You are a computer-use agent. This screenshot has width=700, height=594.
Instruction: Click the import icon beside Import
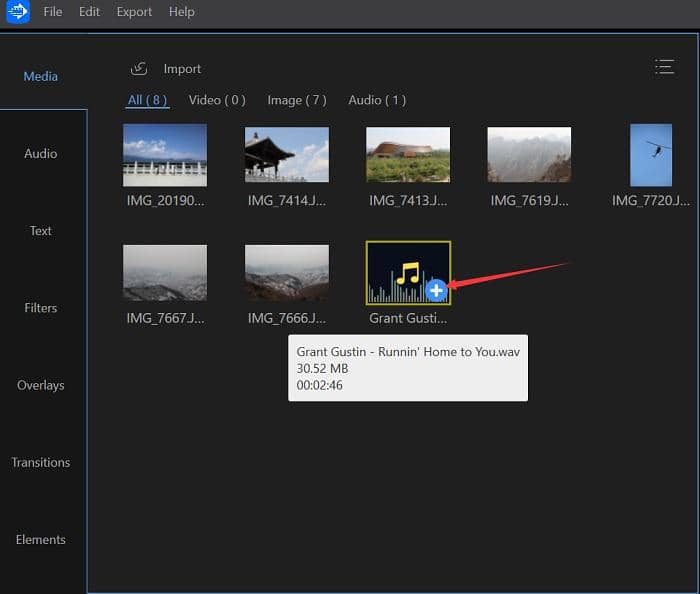[140, 69]
